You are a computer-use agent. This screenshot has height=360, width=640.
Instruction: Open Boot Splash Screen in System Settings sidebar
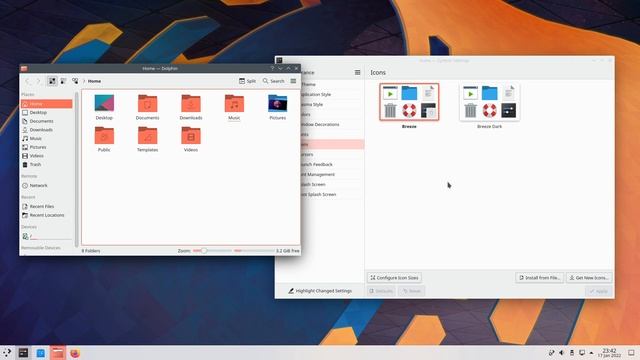point(320,194)
